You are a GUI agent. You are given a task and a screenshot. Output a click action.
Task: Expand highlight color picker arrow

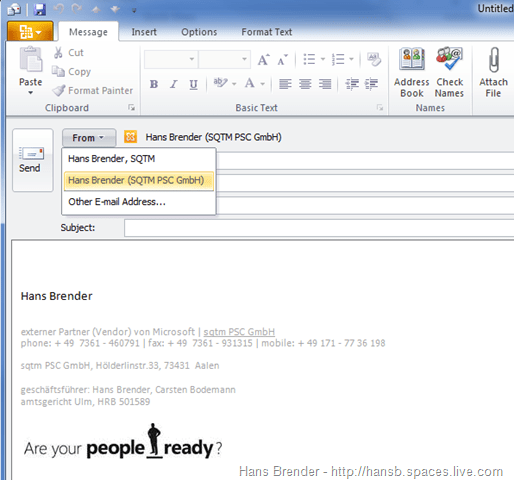(234, 84)
